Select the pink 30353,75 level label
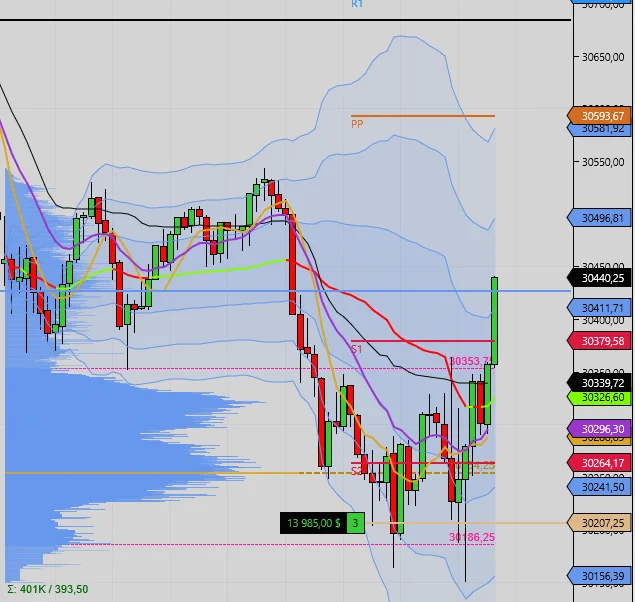The width and height of the screenshot is (635, 602). click(x=471, y=361)
